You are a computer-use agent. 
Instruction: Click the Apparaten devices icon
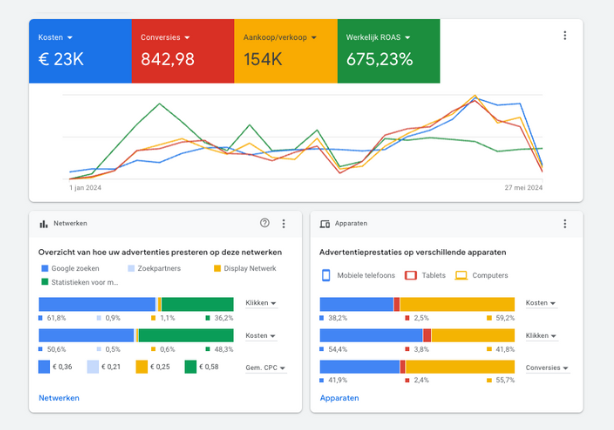pos(325,225)
